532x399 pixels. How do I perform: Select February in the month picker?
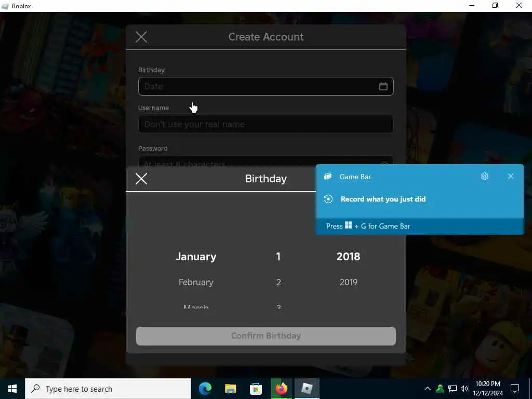(x=196, y=282)
